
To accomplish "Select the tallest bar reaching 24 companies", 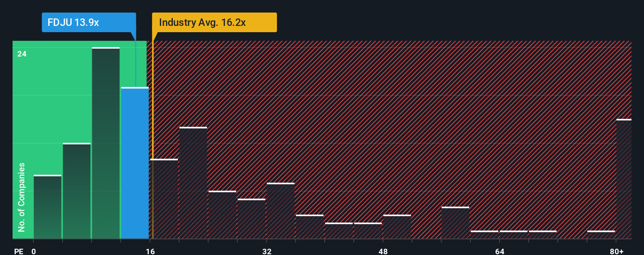I will pyautogui.click(x=106, y=143).
